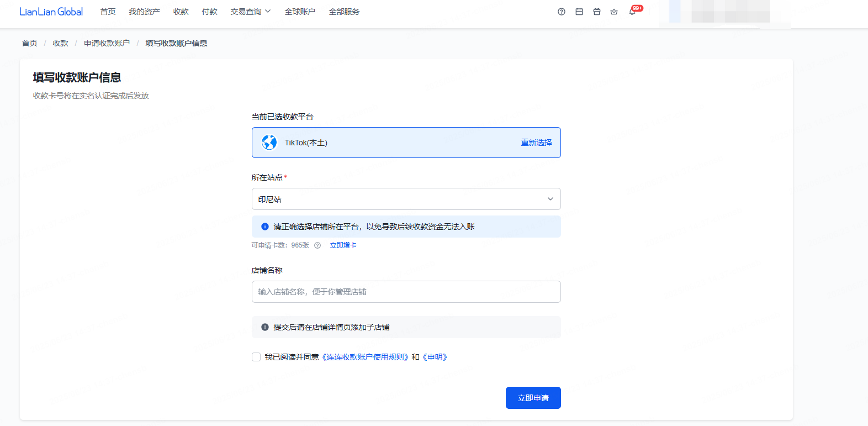Click the 收款卡号将在实名认证完成后发放 subtitle

pyautogui.click(x=91, y=96)
